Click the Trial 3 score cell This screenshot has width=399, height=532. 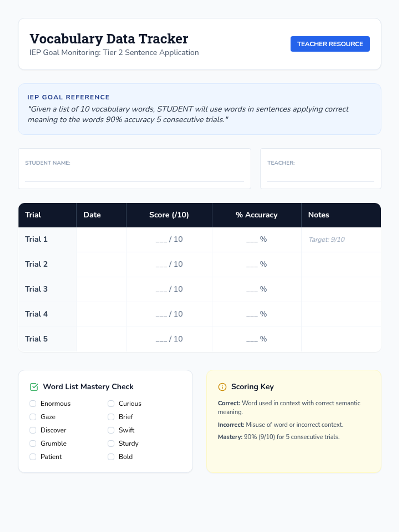click(x=169, y=289)
